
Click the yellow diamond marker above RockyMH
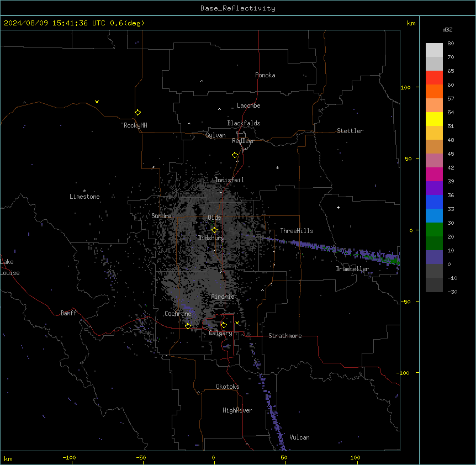138,113
